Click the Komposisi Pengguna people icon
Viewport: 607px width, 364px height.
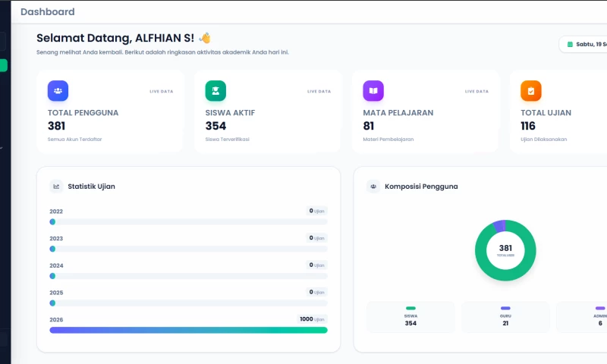(373, 187)
